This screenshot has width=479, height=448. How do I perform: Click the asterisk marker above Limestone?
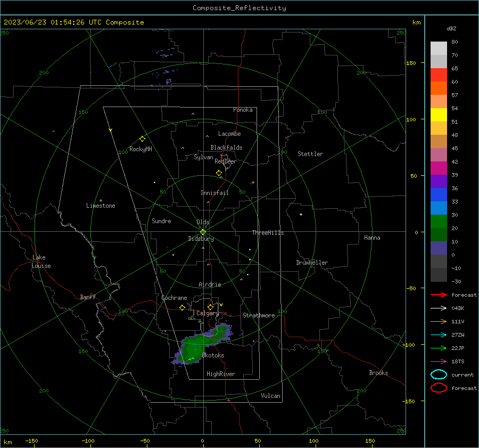click(101, 201)
